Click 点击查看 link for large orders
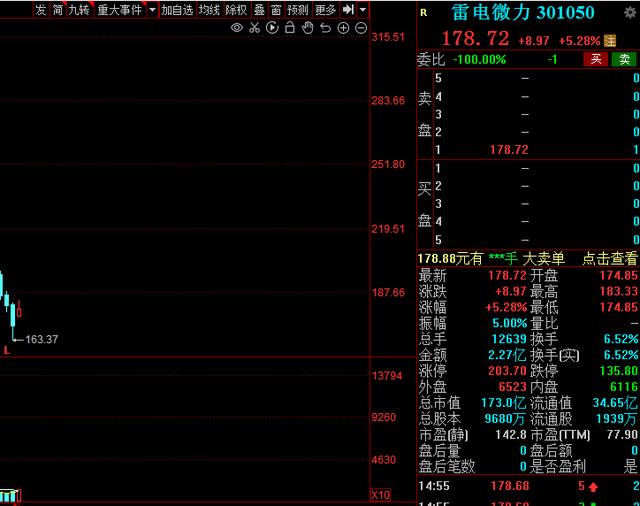 610,258
